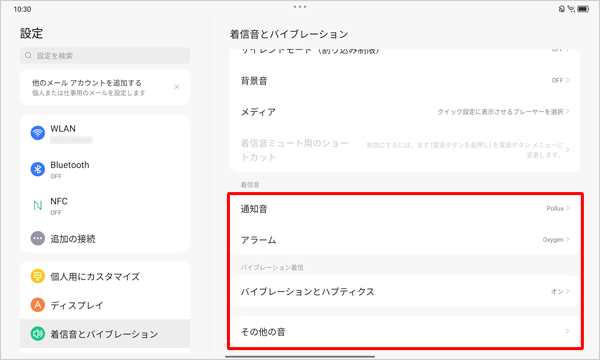Click the search magnifier icon
Image resolution: width=600 pixels, height=360 pixels.
click(28, 55)
